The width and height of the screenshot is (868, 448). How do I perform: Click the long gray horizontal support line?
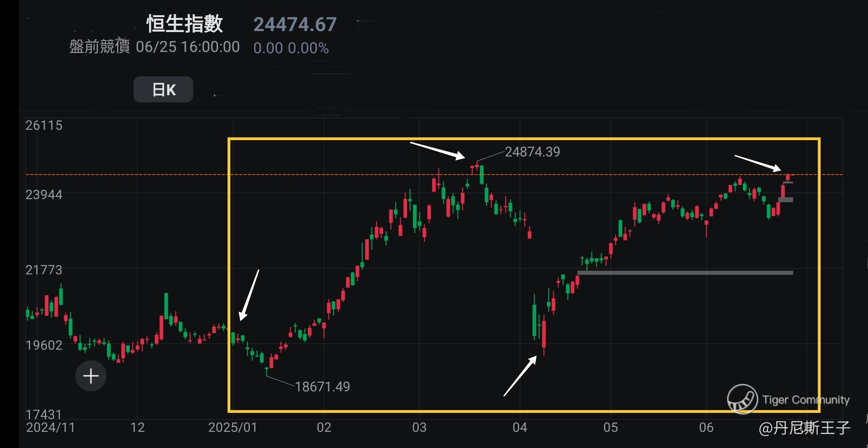point(685,273)
